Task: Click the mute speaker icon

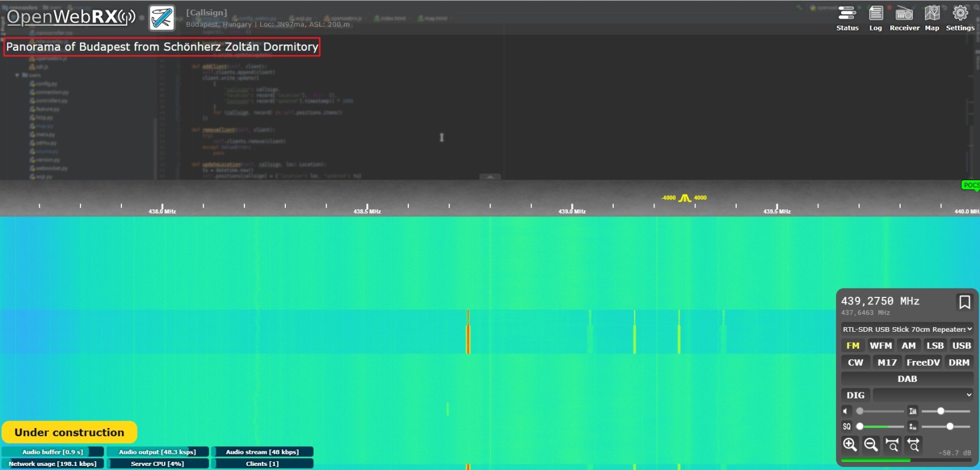Action: [x=846, y=411]
